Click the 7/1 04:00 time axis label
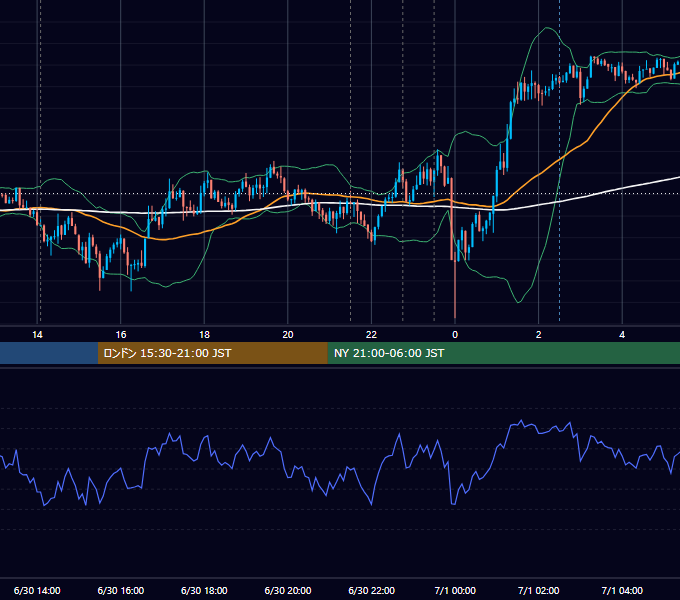 coord(622,590)
